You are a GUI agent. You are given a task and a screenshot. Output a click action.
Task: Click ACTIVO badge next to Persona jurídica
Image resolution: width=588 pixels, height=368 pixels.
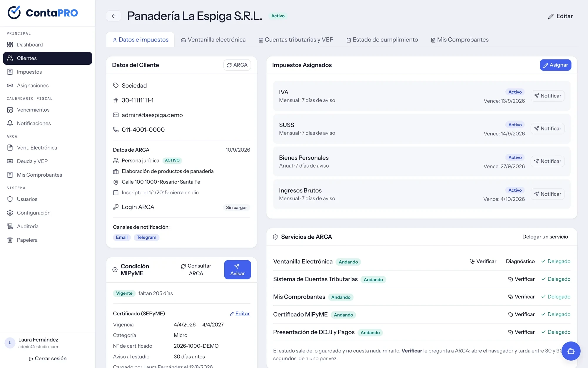tap(172, 160)
